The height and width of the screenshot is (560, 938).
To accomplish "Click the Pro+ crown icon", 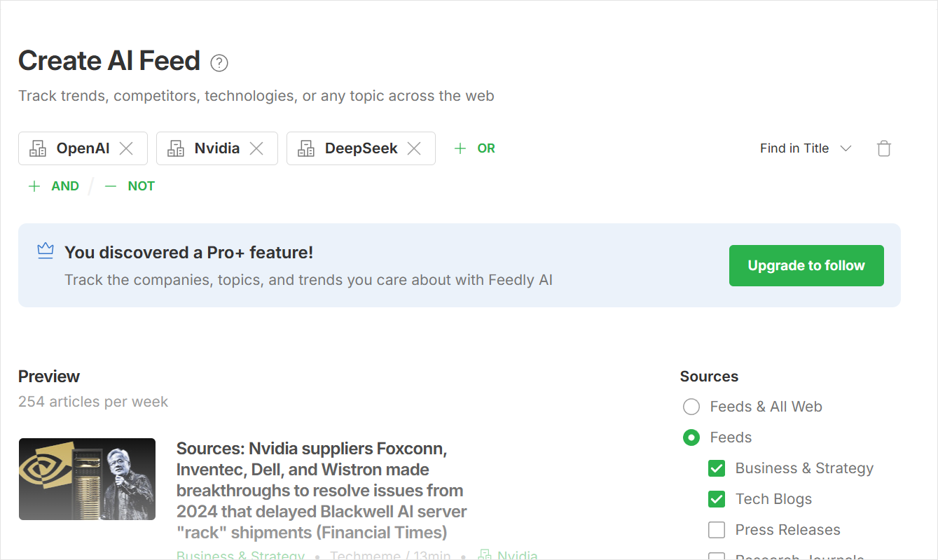I will tap(46, 251).
